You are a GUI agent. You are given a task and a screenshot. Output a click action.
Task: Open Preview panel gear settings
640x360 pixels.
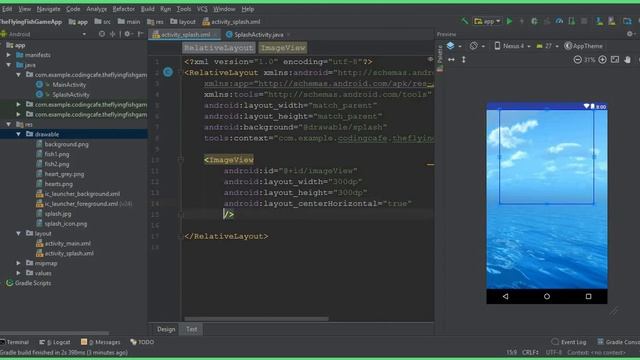coord(630,34)
